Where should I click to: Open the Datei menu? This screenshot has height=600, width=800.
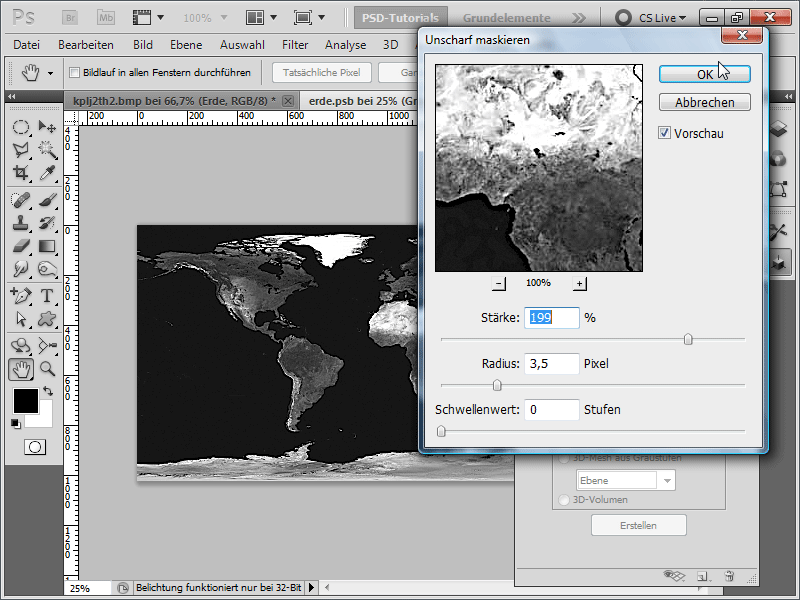(x=27, y=45)
